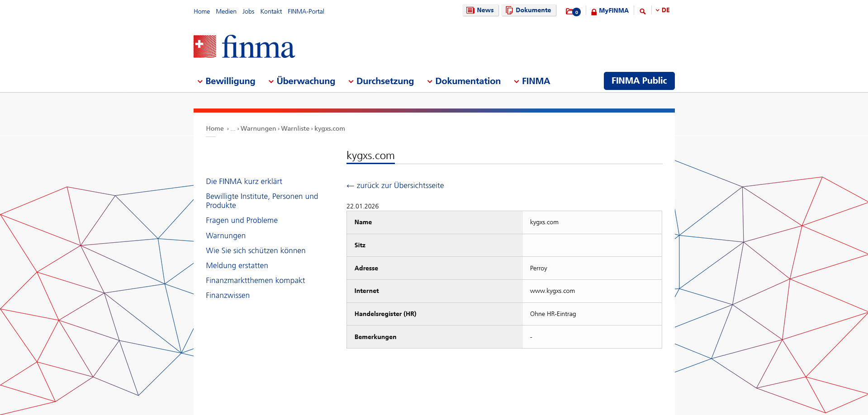Click the FINMA logo

tap(244, 47)
